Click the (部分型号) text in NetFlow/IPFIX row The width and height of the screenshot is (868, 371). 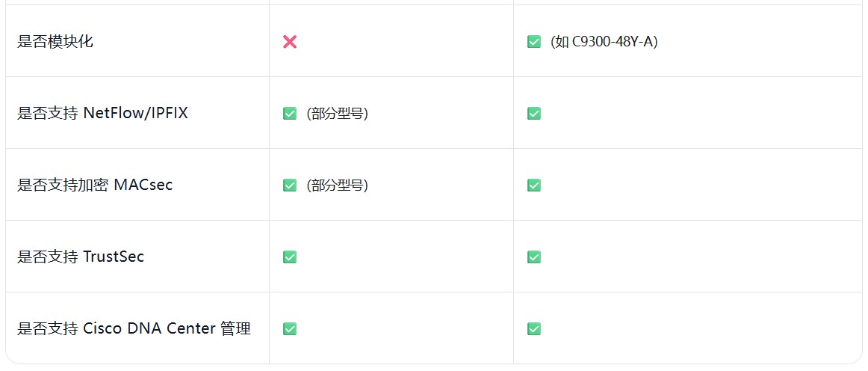[x=337, y=114]
